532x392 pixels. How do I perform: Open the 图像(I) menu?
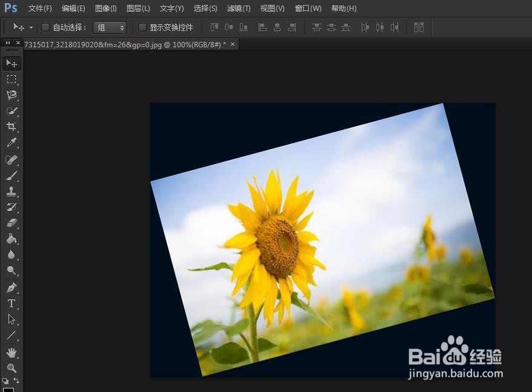(x=106, y=8)
